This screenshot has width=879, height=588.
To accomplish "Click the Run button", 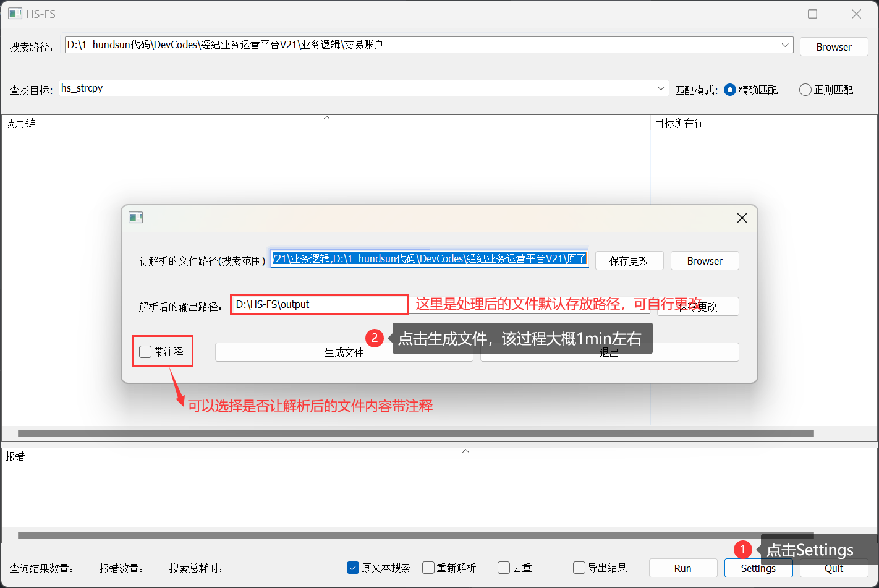I will 682,568.
